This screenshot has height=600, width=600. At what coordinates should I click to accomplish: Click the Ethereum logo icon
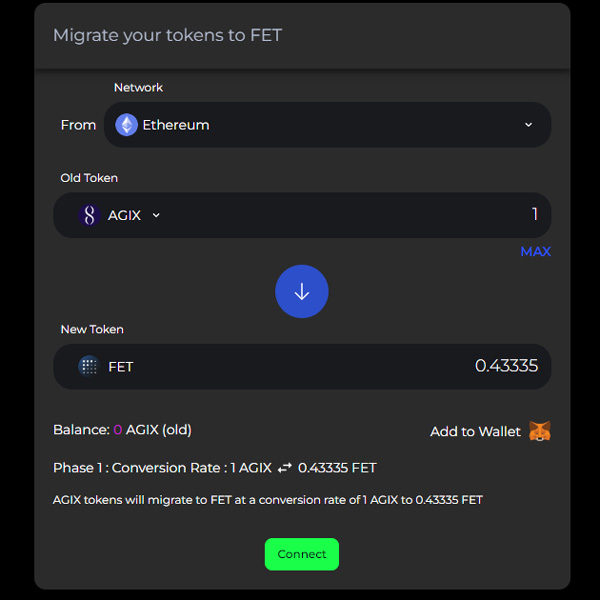click(126, 125)
